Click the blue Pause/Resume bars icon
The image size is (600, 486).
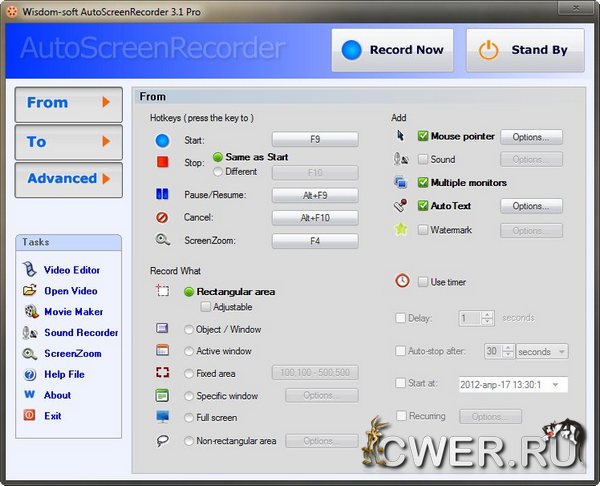click(162, 194)
